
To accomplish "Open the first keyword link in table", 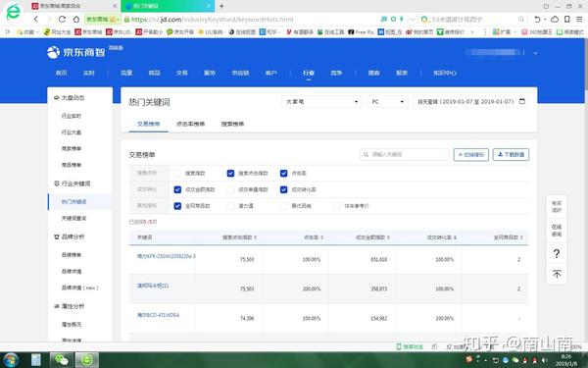I will pyautogui.click(x=167, y=256).
